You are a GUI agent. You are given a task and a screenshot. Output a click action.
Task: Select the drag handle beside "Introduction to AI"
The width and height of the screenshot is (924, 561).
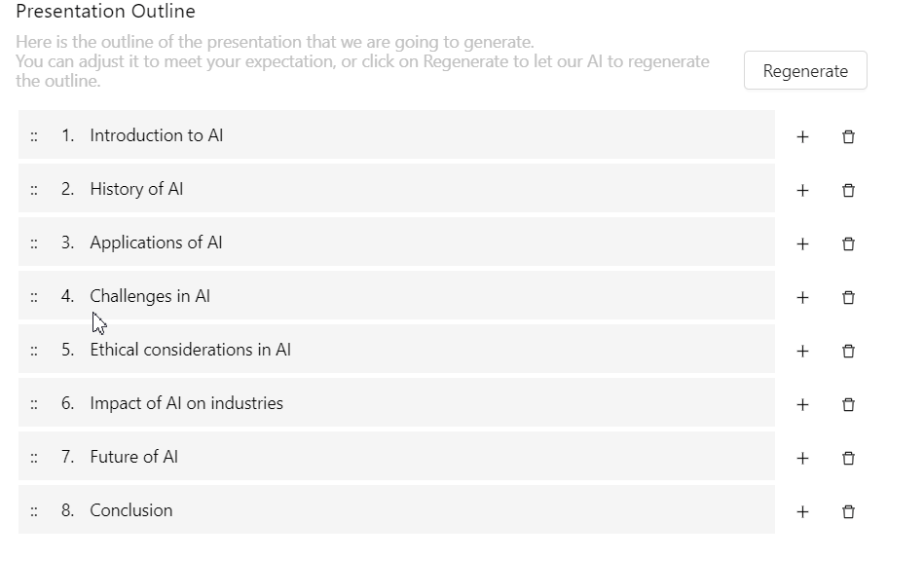point(35,136)
